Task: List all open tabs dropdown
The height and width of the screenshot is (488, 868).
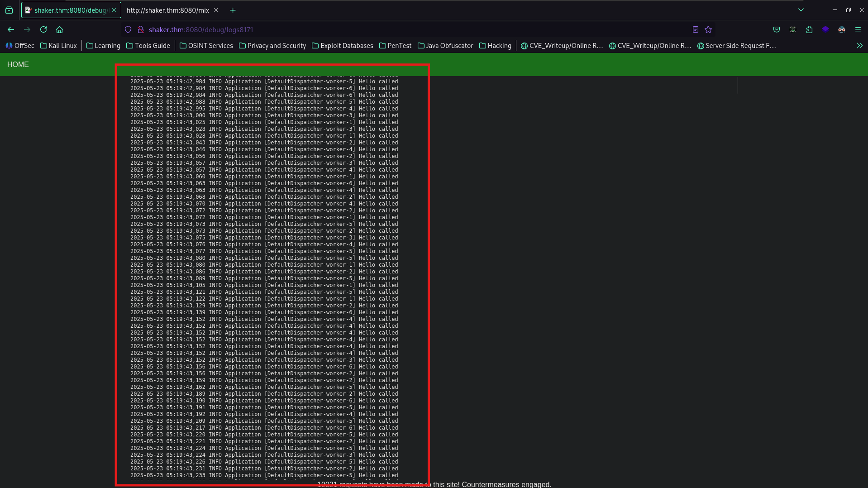Action: 801,10
